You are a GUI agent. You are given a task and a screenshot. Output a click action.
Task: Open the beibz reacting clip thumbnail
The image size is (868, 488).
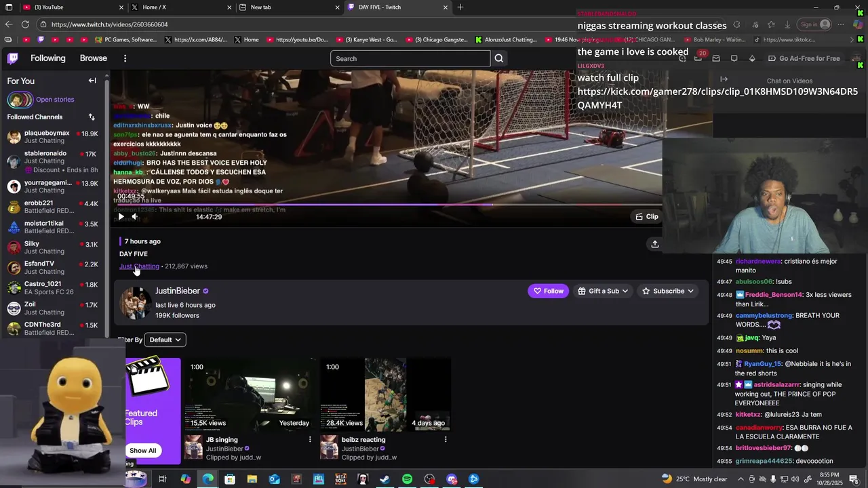pos(386,395)
